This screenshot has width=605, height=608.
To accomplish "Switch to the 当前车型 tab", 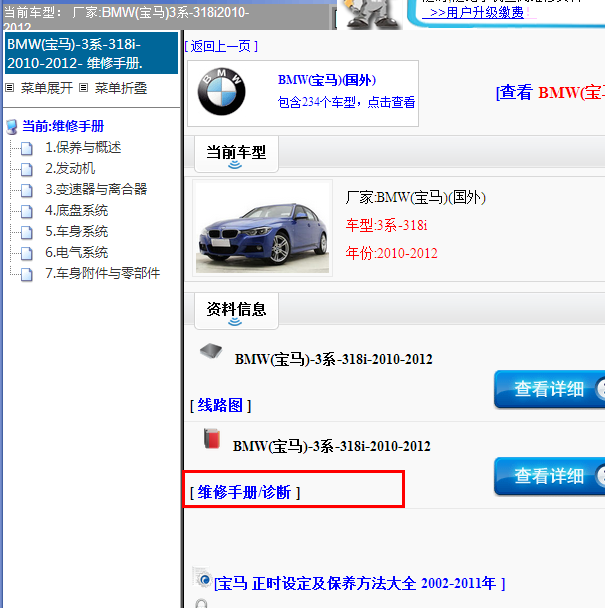I will tap(236, 154).
